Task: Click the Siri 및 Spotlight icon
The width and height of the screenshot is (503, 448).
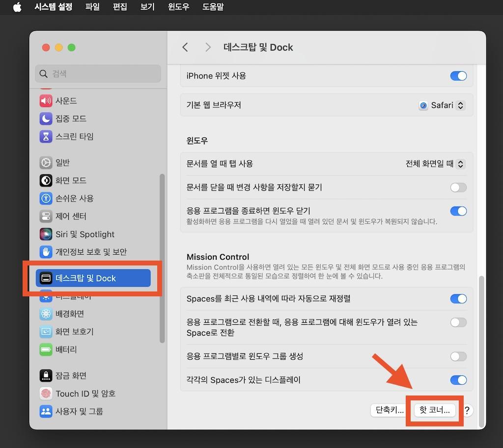Action: click(x=46, y=234)
